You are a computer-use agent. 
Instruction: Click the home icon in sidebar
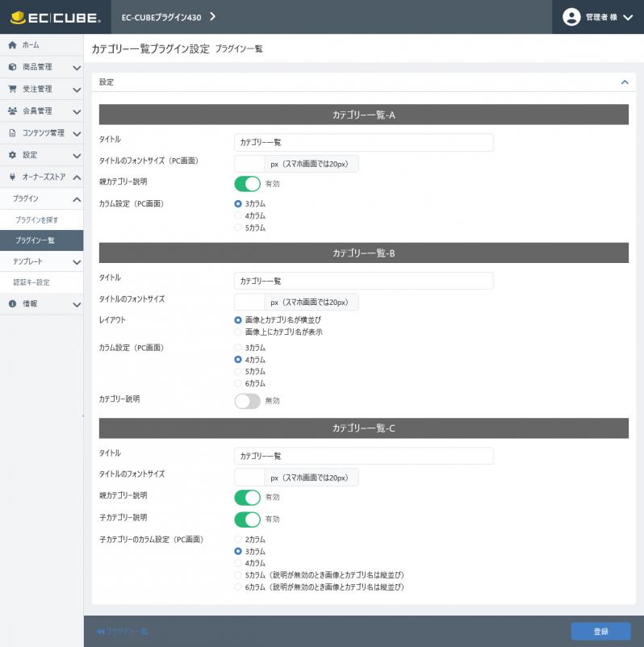[x=12, y=45]
